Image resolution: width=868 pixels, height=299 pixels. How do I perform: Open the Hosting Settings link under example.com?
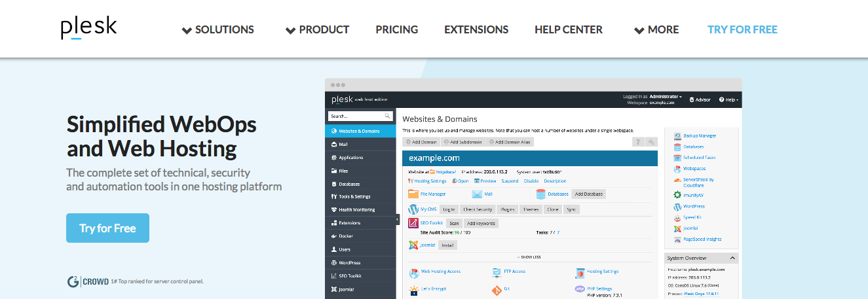pos(427,181)
